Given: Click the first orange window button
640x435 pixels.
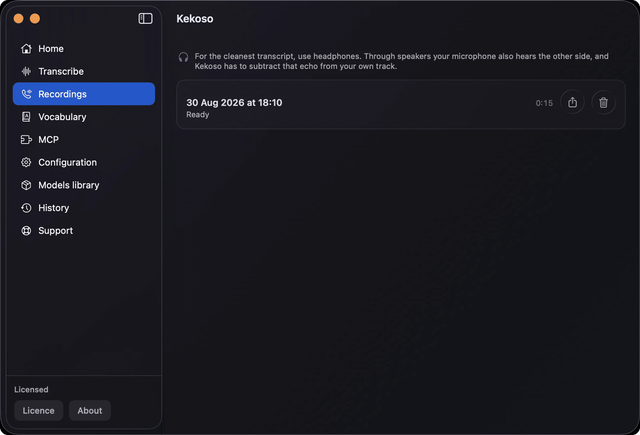Looking at the screenshot, I should [18, 18].
